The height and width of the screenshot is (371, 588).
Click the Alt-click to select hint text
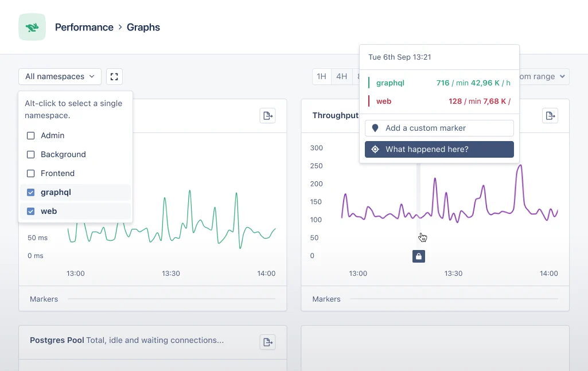point(73,110)
